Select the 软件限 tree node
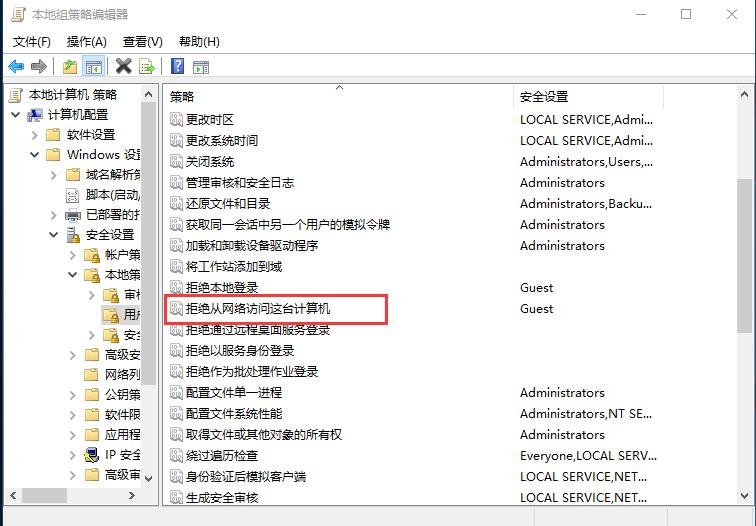 [122, 415]
